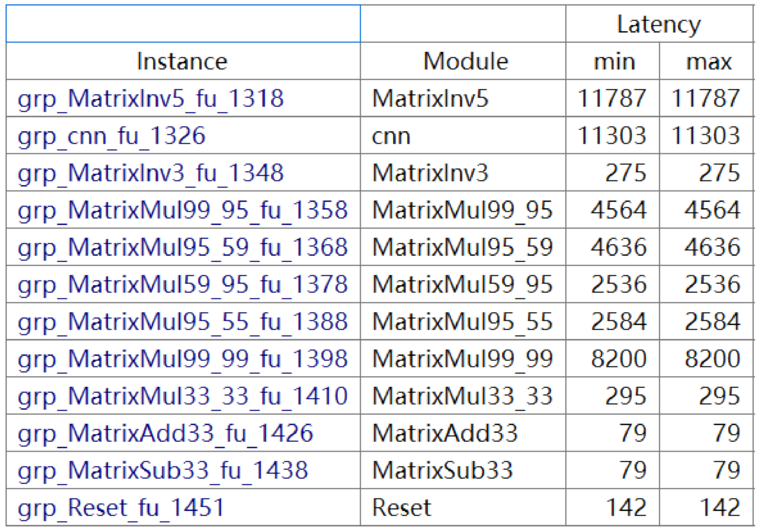Select the empty highlighted top-left header cell
The image size is (759, 532).
click(183, 24)
